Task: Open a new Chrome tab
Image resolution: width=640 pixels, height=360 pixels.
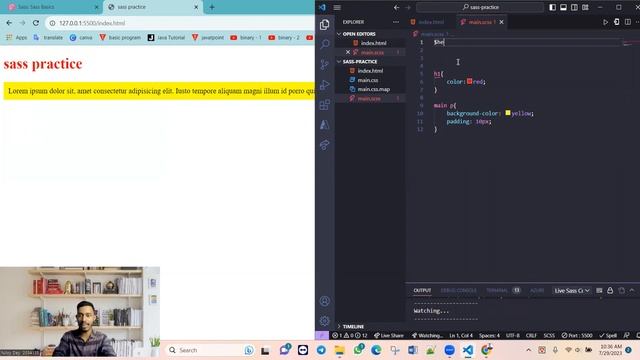Action: (212, 7)
